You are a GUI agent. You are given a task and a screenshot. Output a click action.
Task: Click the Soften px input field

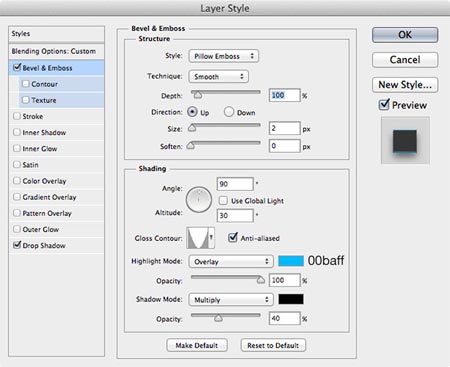point(285,146)
